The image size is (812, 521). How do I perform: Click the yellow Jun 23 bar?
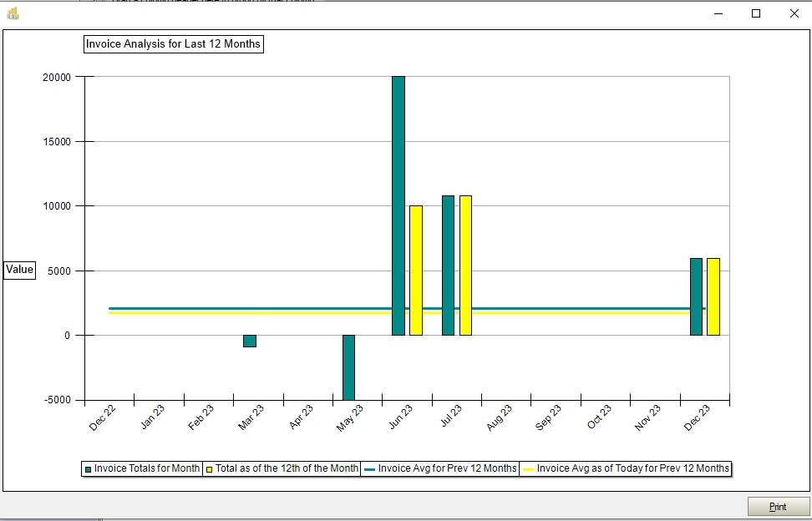coord(416,270)
